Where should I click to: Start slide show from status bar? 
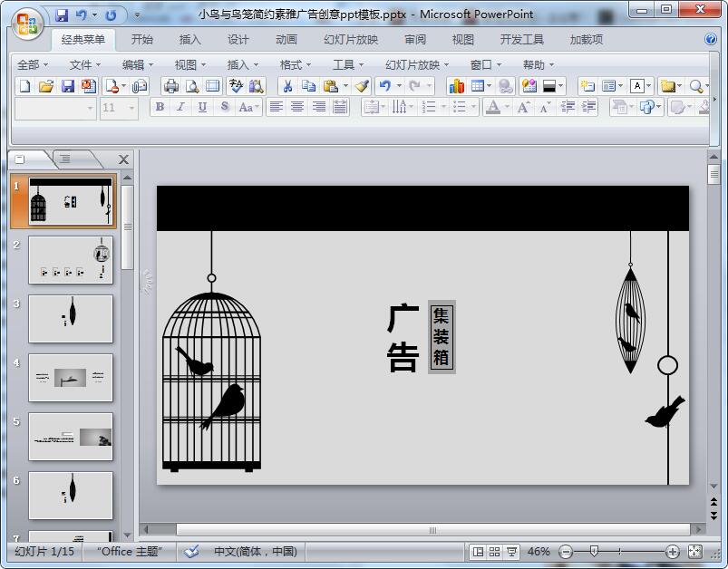[x=511, y=552]
